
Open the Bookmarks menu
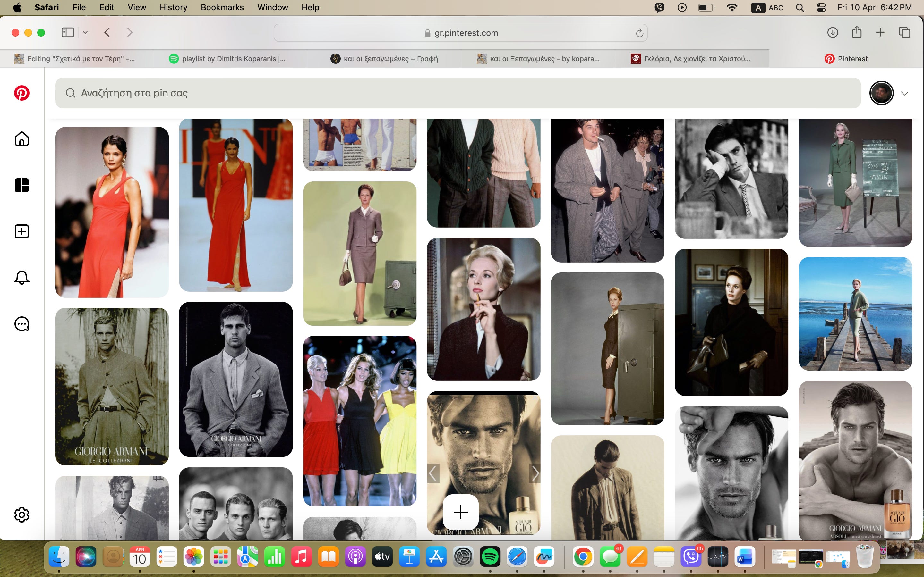222,8
